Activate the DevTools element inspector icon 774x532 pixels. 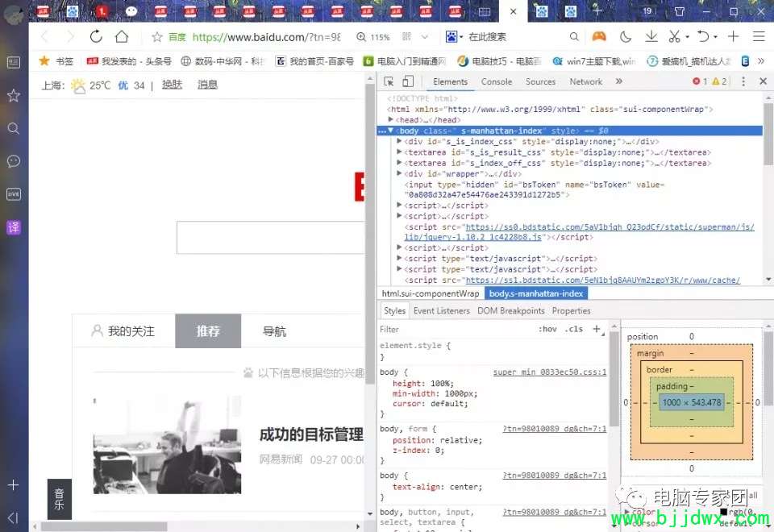(x=389, y=81)
